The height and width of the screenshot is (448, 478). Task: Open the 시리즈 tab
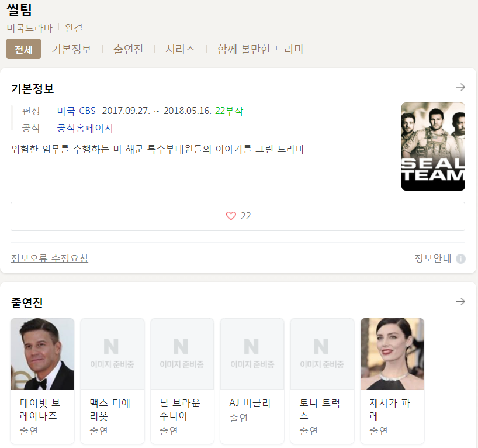click(180, 49)
